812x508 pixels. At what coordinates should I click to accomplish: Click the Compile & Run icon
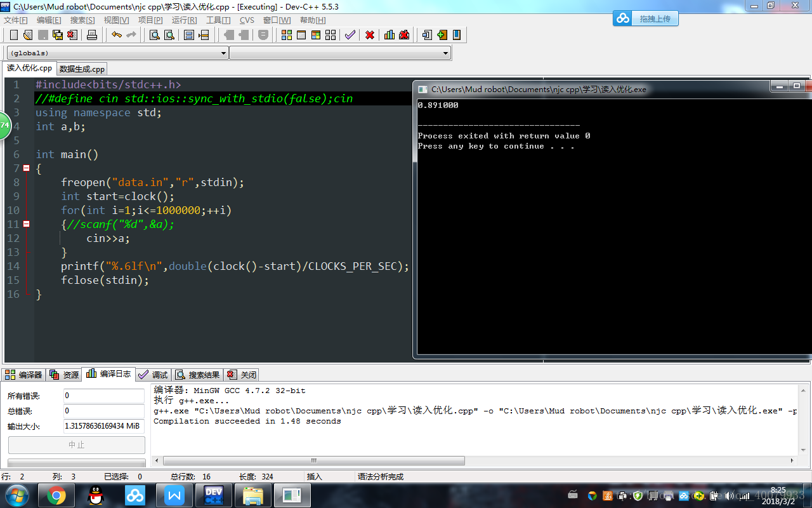pyautogui.click(x=316, y=35)
